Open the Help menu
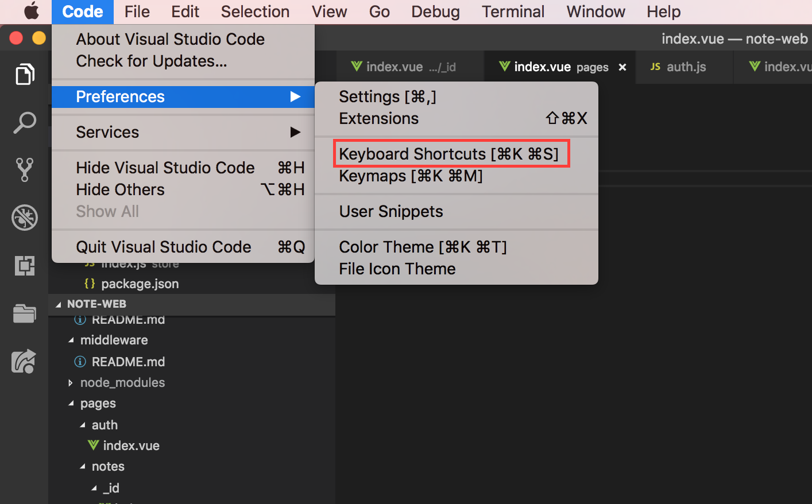 tap(664, 11)
